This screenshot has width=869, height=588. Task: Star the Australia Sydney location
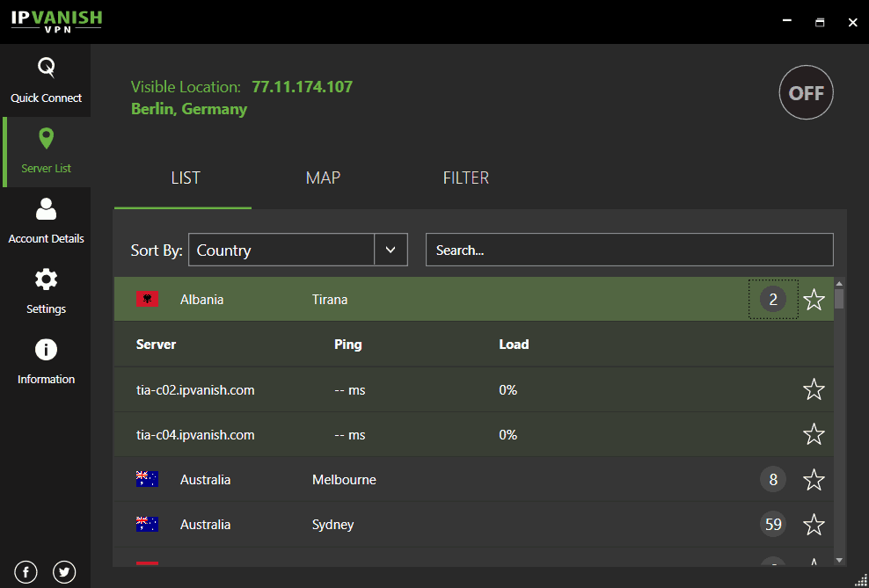click(814, 525)
